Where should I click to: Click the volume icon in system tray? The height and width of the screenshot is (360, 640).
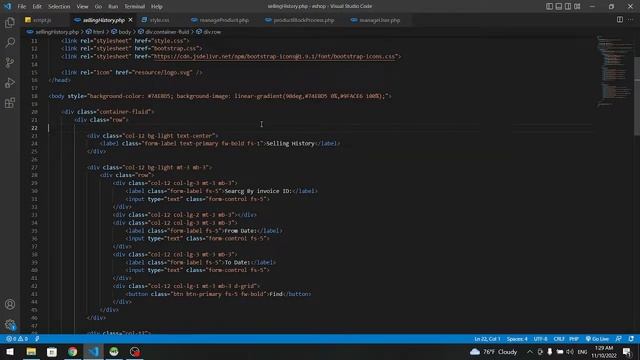click(570, 352)
